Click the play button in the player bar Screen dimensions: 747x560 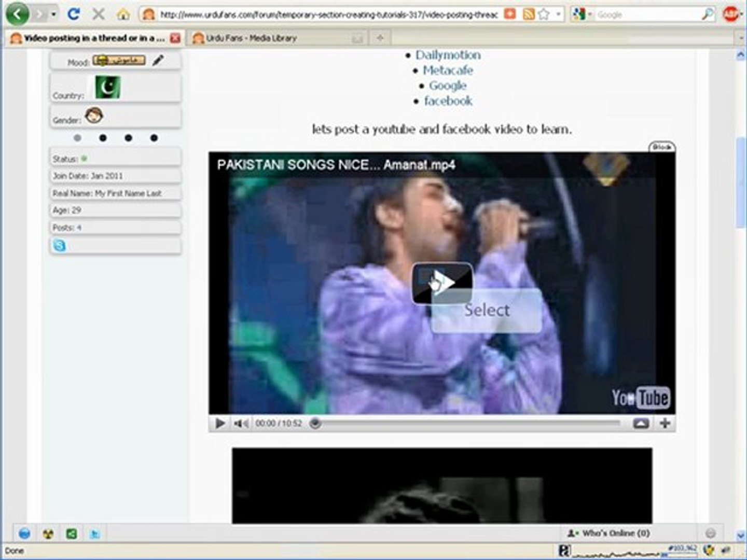coord(220,424)
